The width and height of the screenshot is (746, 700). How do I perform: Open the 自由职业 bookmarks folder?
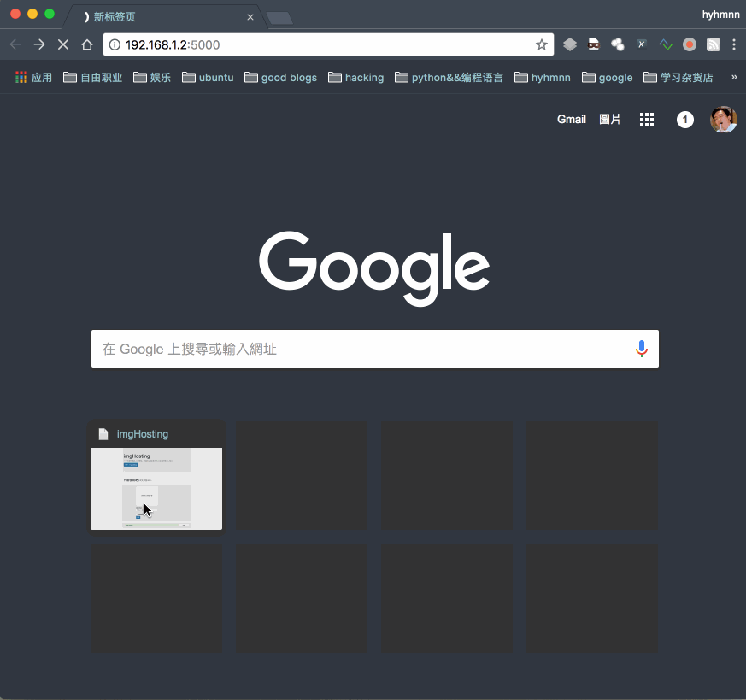pos(93,78)
